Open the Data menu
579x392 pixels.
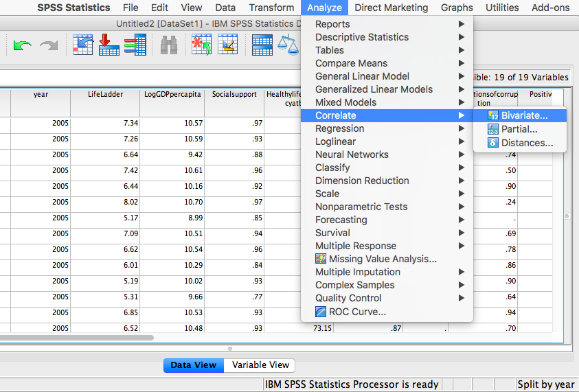[x=225, y=8]
